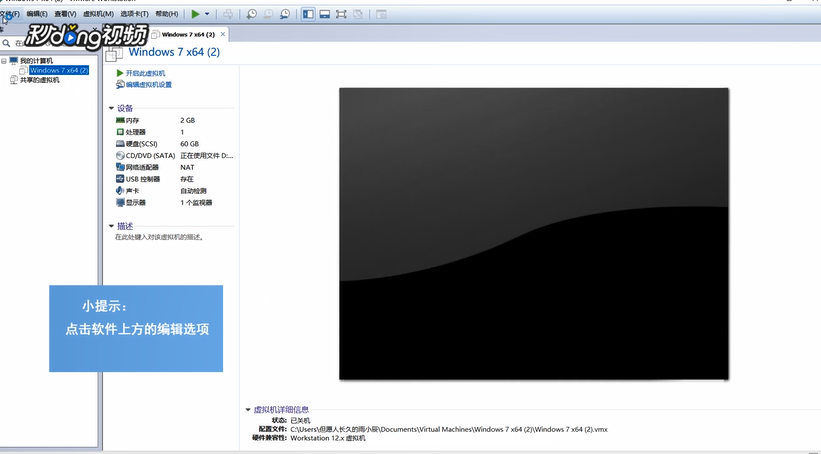Open the snapshot manager toolbar icon
821x454 pixels.
tap(285, 14)
